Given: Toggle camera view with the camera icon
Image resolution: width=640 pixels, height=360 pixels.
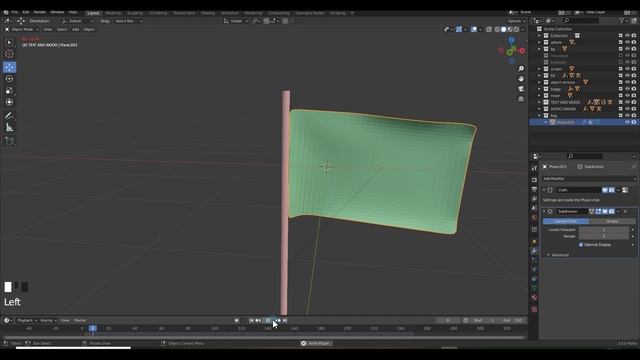Looking at the screenshot, I should 521,89.
